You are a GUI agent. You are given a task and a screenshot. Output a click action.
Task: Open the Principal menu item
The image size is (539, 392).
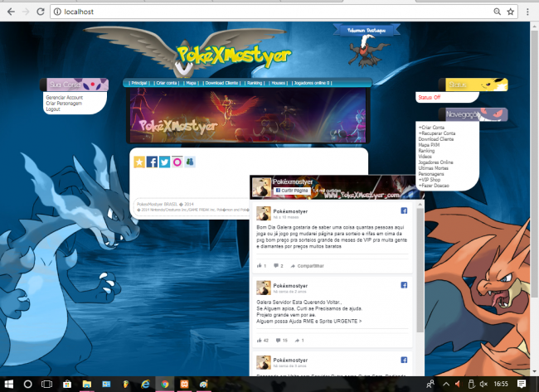point(139,83)
